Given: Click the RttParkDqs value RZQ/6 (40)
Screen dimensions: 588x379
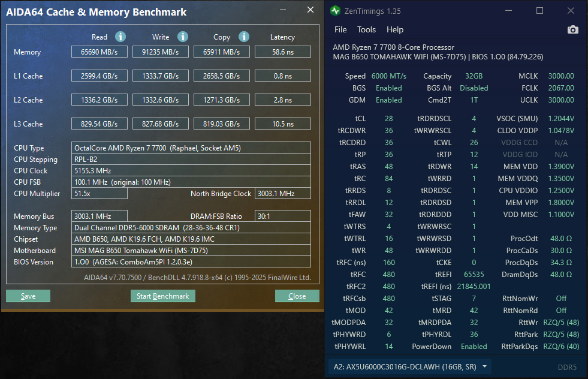Looking at the screenshot, I should coord(561,347).
